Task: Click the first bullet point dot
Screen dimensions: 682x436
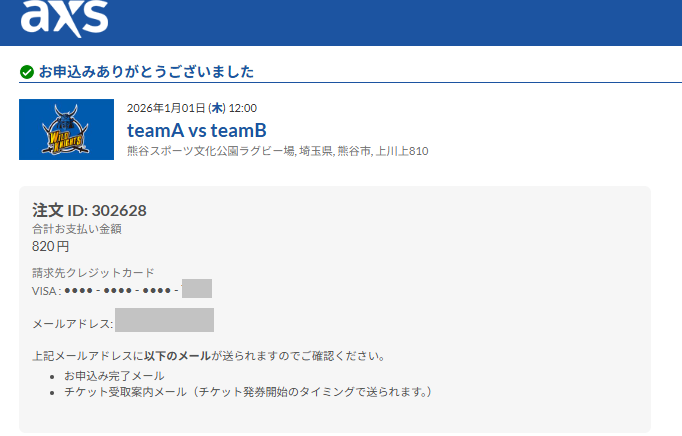Action: (x=52, y=377)
